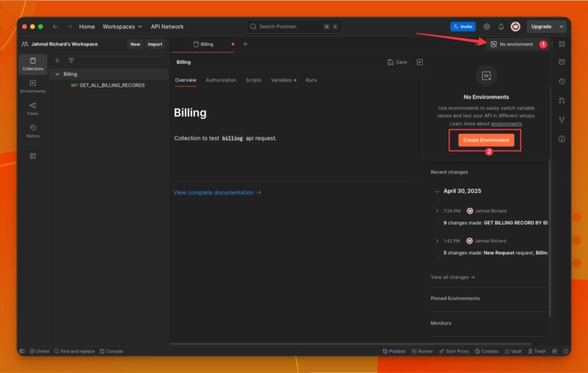Open Cookies from the status bar
Viewport: 588px width, 373px height.
pos(486,351)
